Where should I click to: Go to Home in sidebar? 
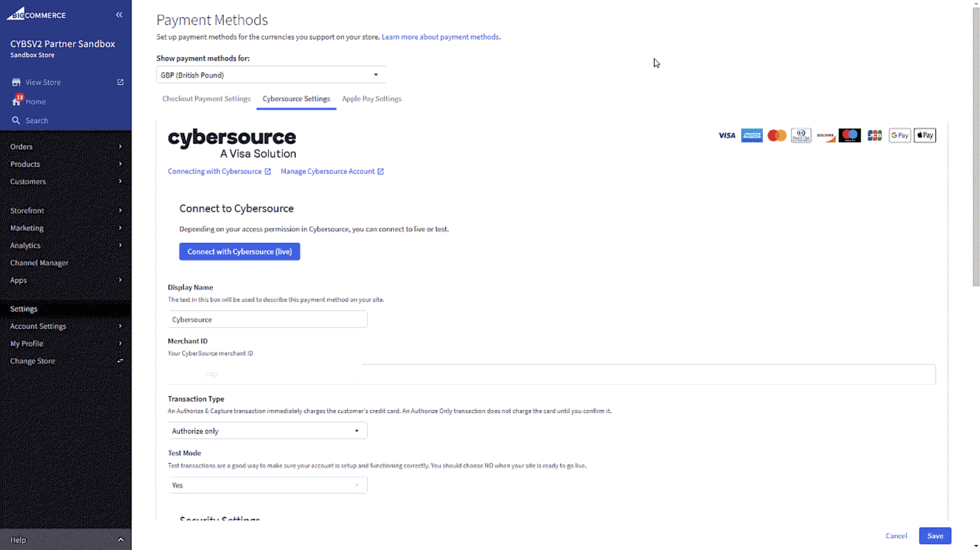pyautogui.click(x=36, y=102)
